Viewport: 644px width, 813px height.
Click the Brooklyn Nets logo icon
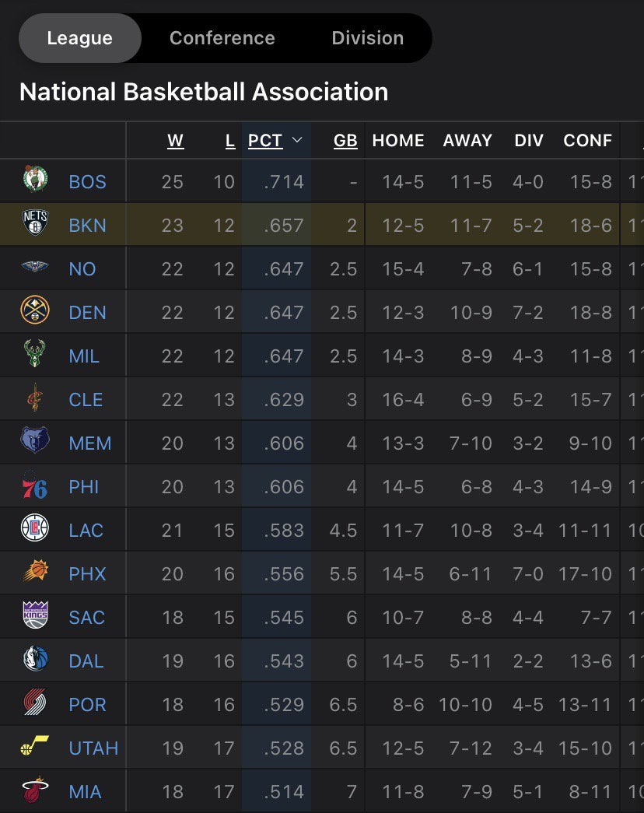click(x=35, y=225)
